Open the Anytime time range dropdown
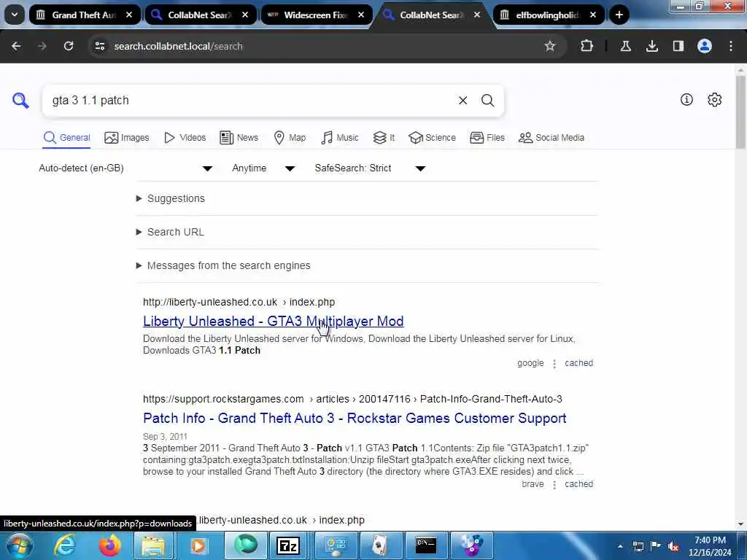 point(263,168)
